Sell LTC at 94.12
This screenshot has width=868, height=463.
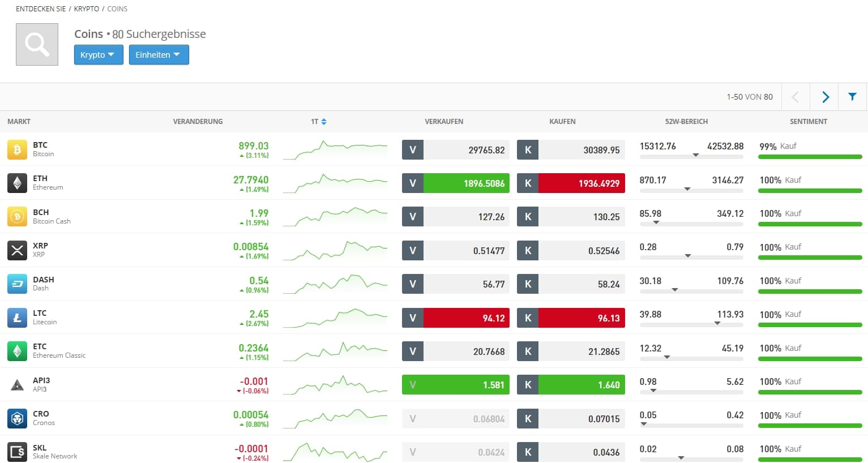pos(456,318)
